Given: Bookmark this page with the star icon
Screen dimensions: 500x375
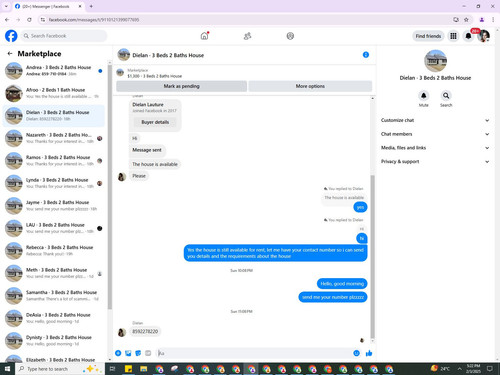Looking at the screenshot, I should click(x=466, y=20).
